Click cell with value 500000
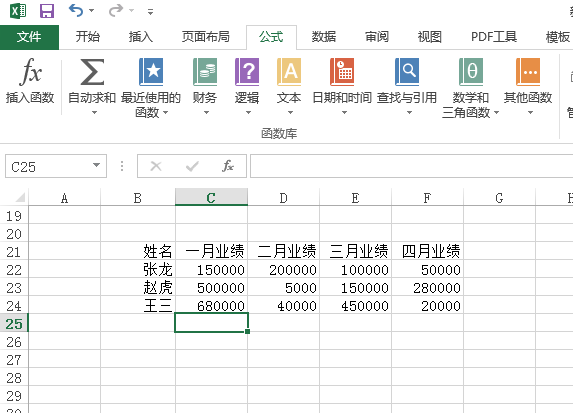The height and width of the screenshot is (413, 573). [211, 287]
